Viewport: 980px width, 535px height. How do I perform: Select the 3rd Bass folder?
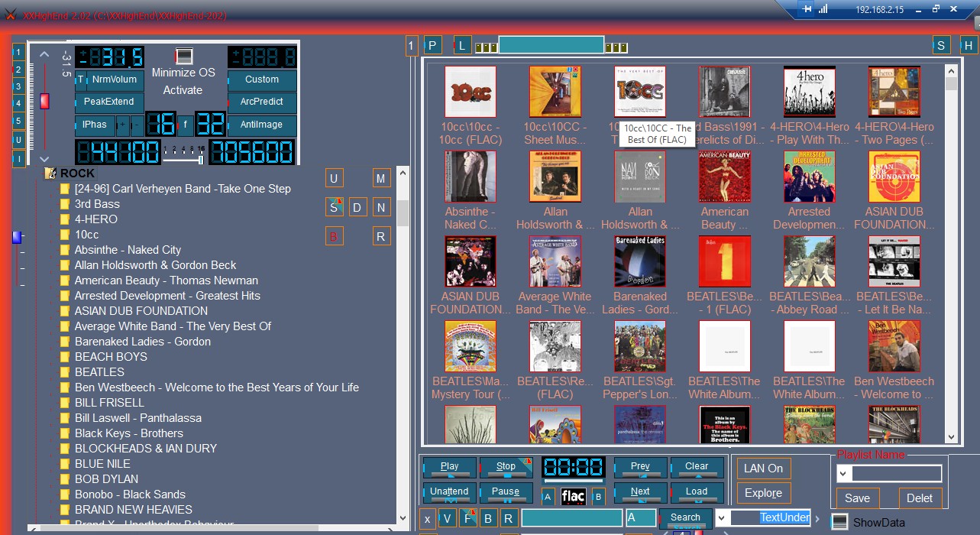[x=97, y=204]
